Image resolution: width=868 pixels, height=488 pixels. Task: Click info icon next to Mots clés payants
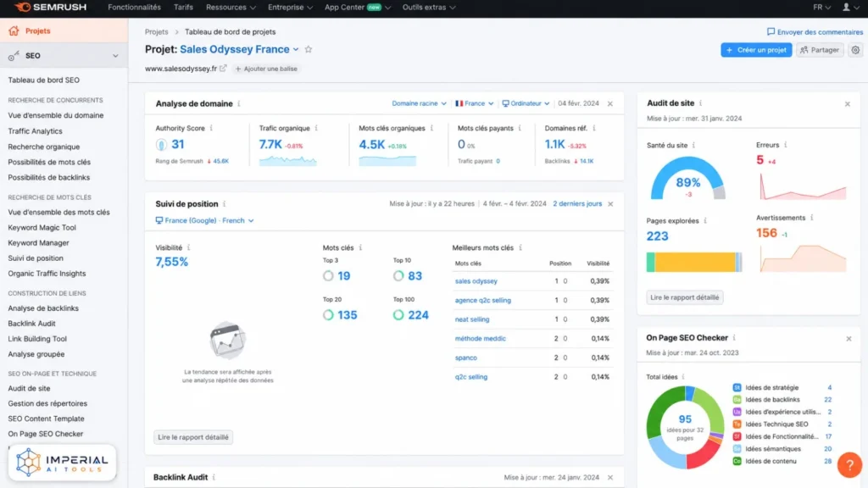pos(520,128)
